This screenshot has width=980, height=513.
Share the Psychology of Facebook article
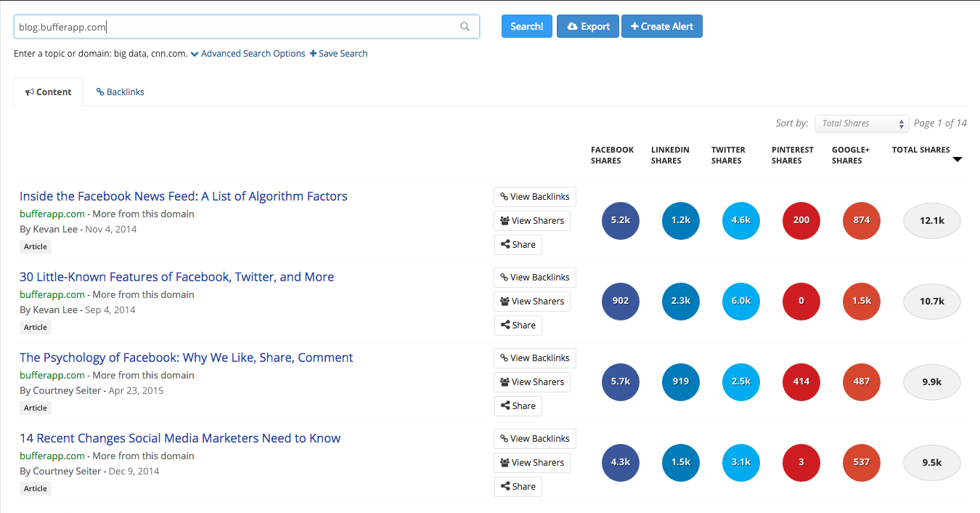[518, 406]
